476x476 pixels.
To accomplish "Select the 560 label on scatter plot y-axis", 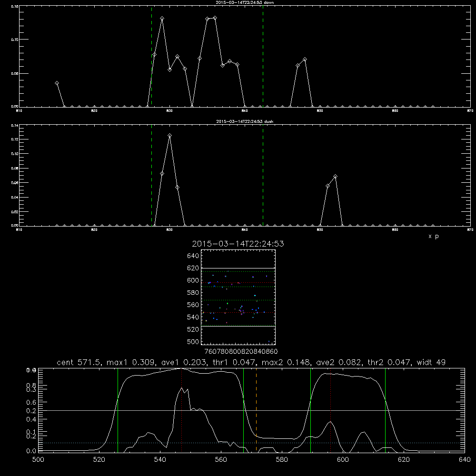I will coord(193,305).
